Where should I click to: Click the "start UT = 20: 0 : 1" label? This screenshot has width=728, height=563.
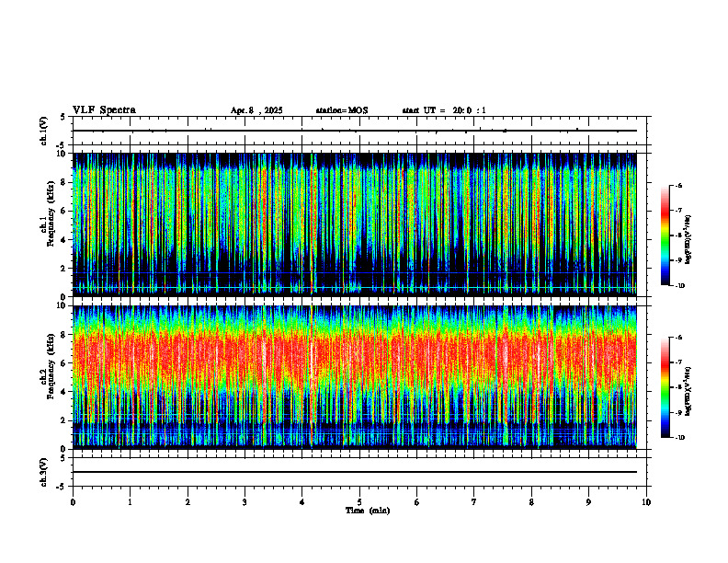(x=444, y=110)
